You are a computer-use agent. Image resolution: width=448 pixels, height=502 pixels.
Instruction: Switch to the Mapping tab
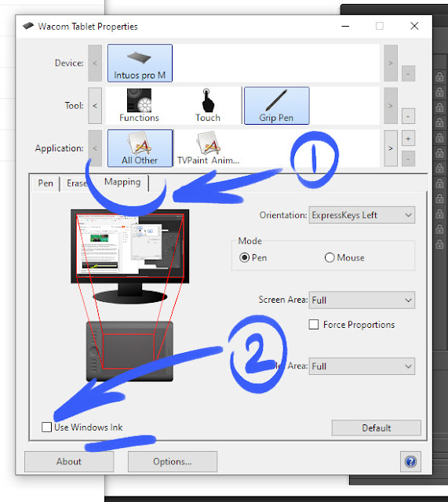[x=122, y=182]
